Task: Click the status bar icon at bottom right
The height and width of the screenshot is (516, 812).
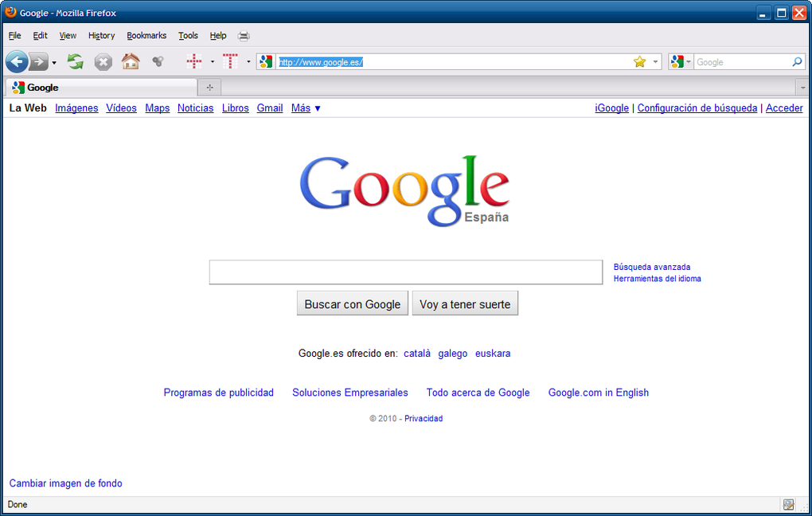Action: 788,504
